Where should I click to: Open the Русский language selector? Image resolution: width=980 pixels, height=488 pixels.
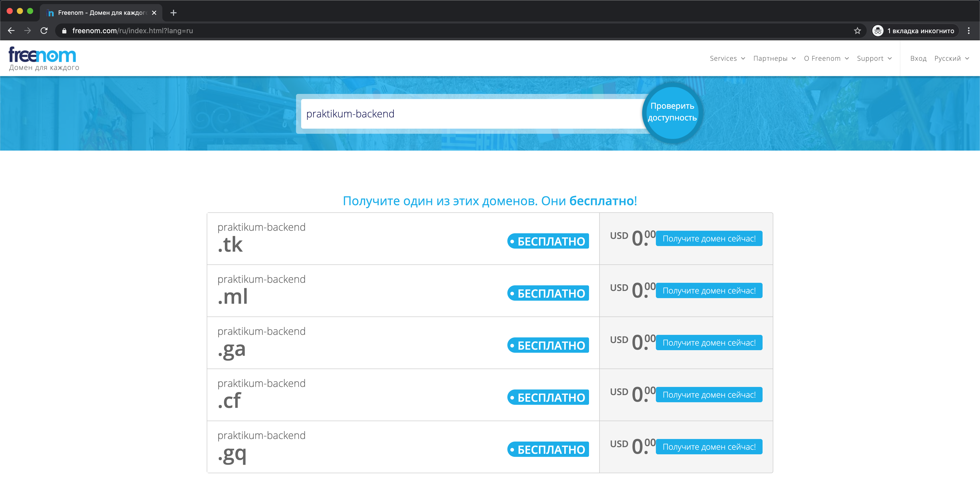(951, 58)
